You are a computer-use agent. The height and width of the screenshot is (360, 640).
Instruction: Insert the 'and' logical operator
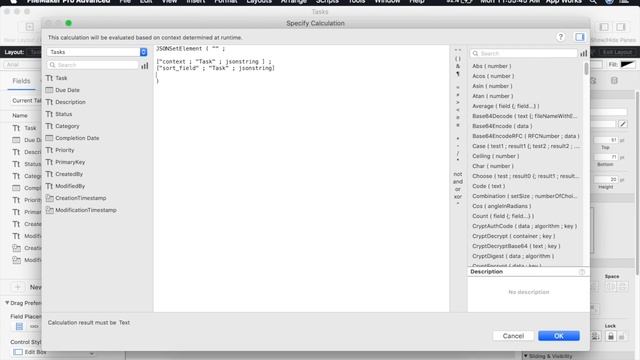click(x=458, y=182)
